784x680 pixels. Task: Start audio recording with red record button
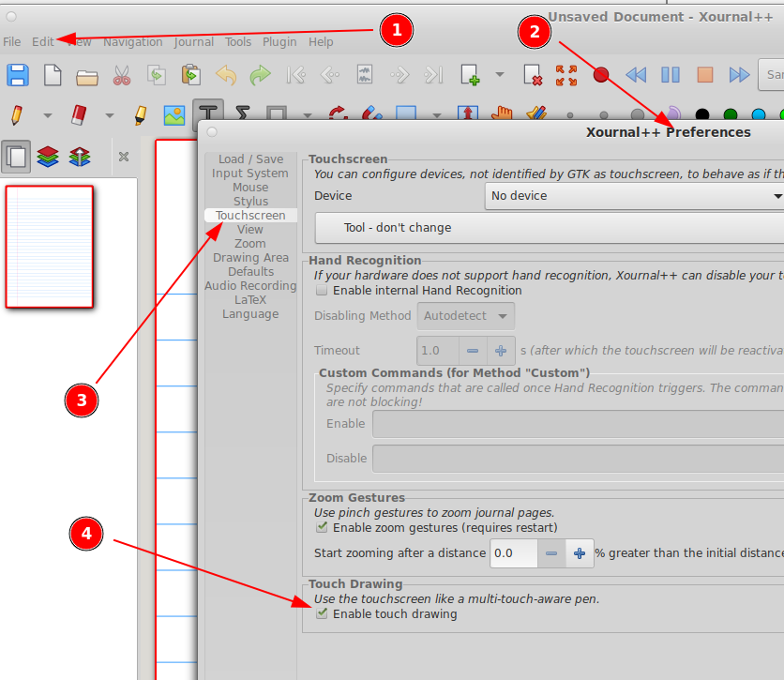click(x=602, y=75)
